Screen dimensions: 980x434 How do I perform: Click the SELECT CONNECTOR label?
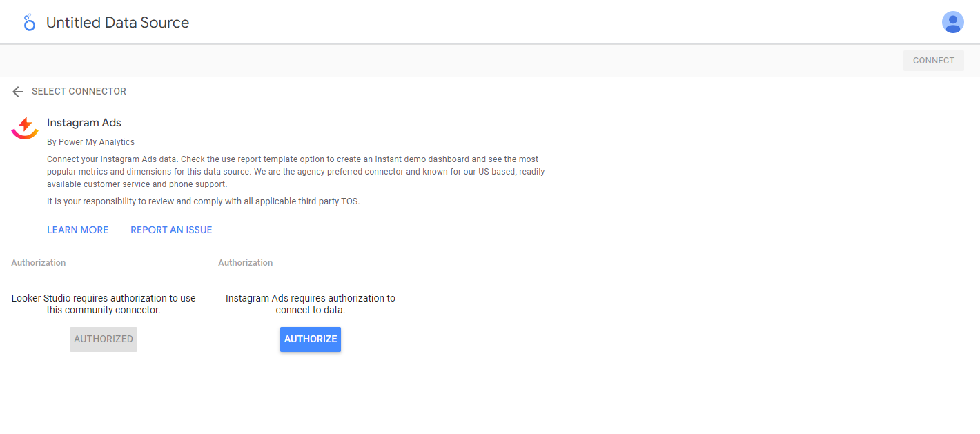click(x=79, y=92)
